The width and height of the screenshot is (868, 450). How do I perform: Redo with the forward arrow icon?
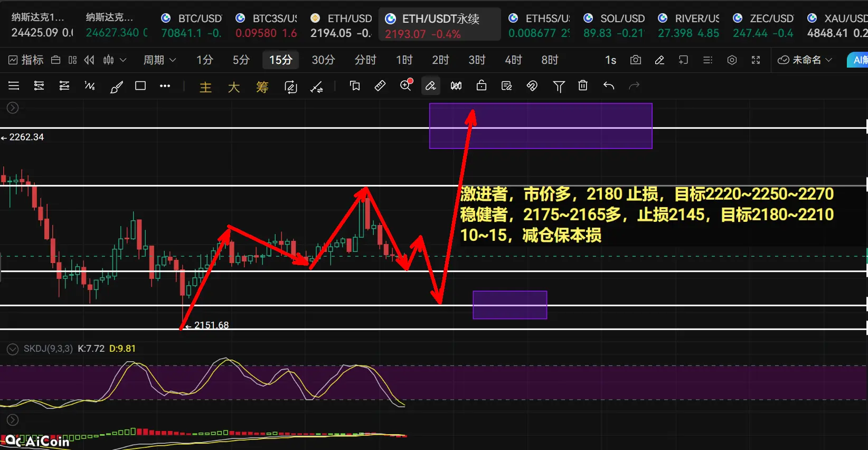click(x=634, y=86)
